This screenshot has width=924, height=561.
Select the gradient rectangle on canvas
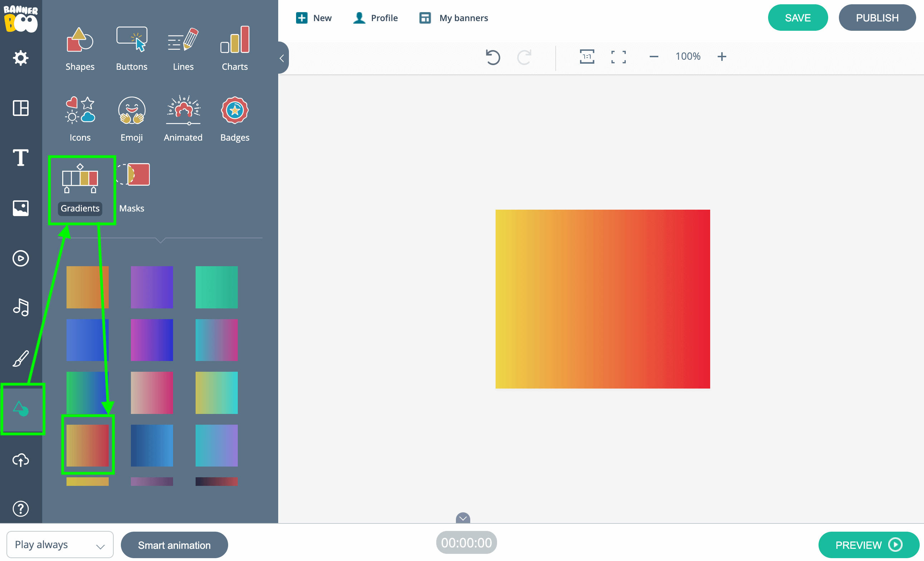(603, 299)
